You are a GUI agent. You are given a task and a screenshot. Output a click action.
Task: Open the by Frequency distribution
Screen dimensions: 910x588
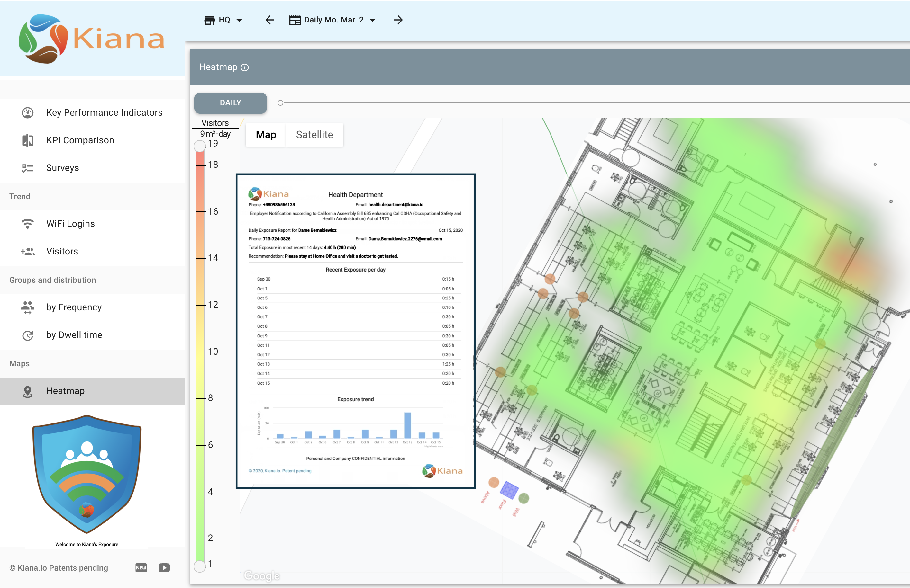(93, 307)
